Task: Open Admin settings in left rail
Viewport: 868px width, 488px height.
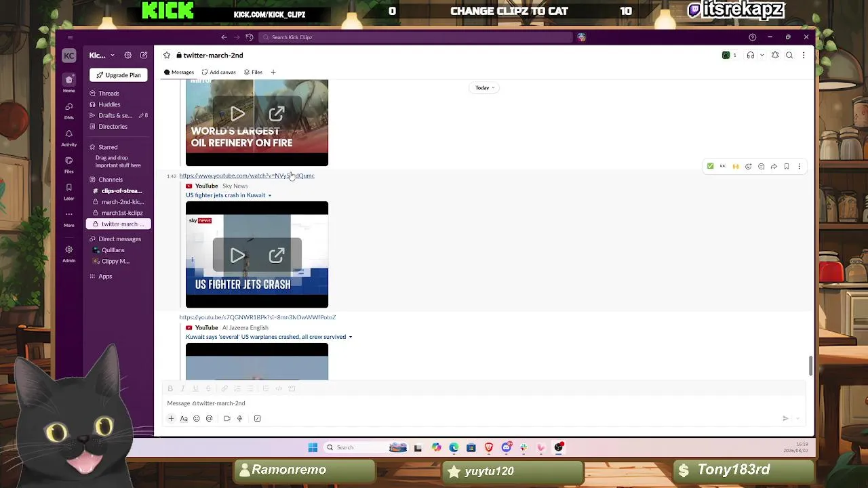Action: coord(69,253)
